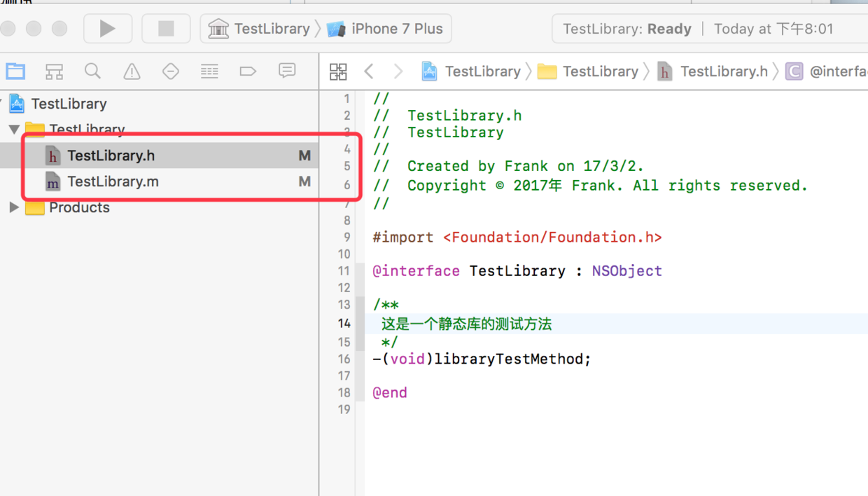Click line number 16 in the gutter

click(344, 359)
